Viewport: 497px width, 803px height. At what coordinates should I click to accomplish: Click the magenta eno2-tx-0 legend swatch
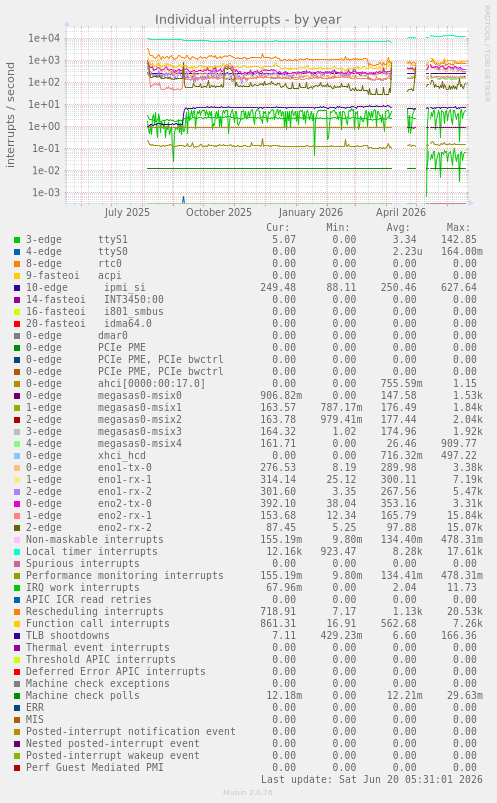17,504
